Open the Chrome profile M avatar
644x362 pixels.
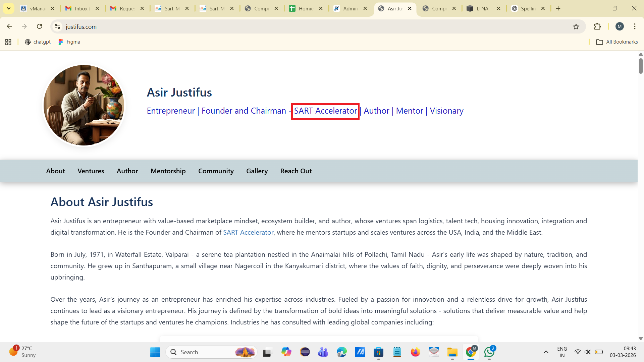click(x=620, y=26)
